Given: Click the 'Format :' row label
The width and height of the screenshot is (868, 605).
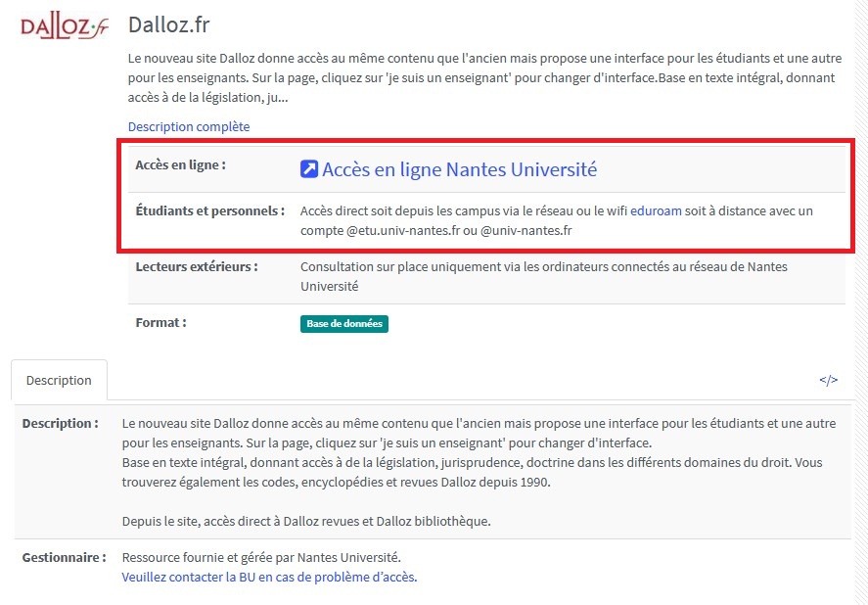Looking at the screenshot, I should tap(160, 322).
